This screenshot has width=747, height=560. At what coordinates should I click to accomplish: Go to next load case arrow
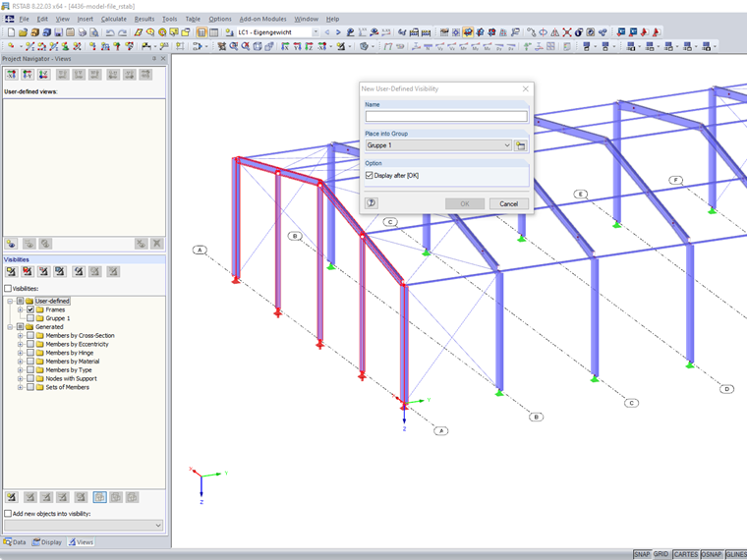[x=338, y=32]
